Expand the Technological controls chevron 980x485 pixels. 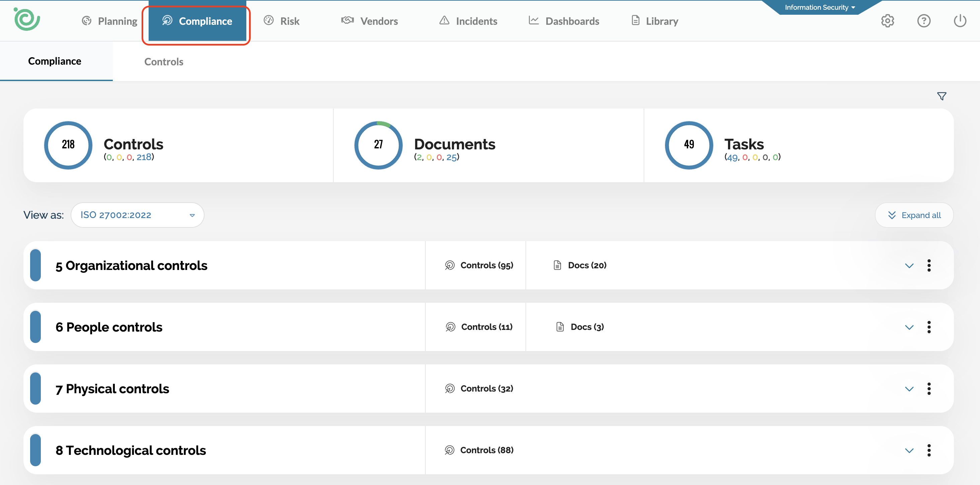click(909, 451)
